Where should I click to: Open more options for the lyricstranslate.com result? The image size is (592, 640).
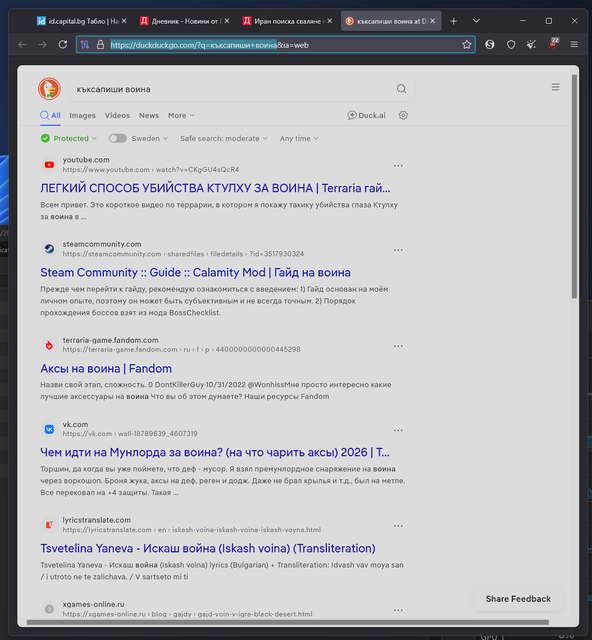pyautogui.click(x=398, y=526)
